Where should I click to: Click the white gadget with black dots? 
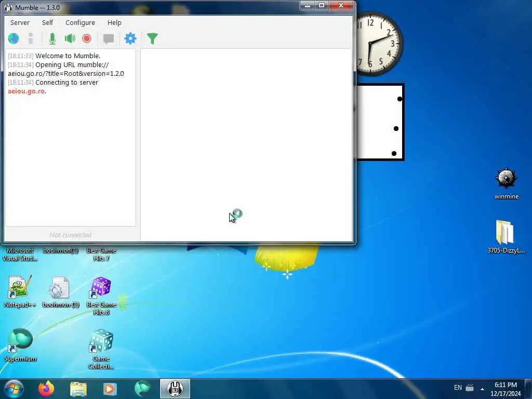380,122
